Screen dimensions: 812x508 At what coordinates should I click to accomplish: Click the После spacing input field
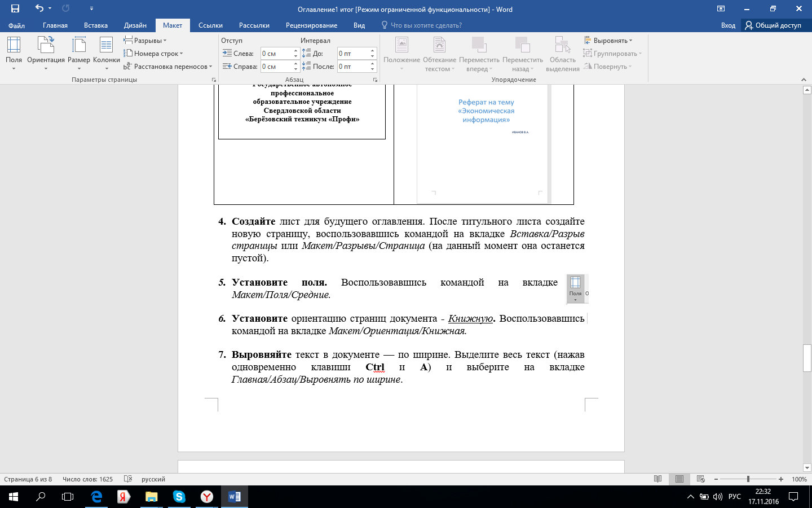tap(353, 67)
